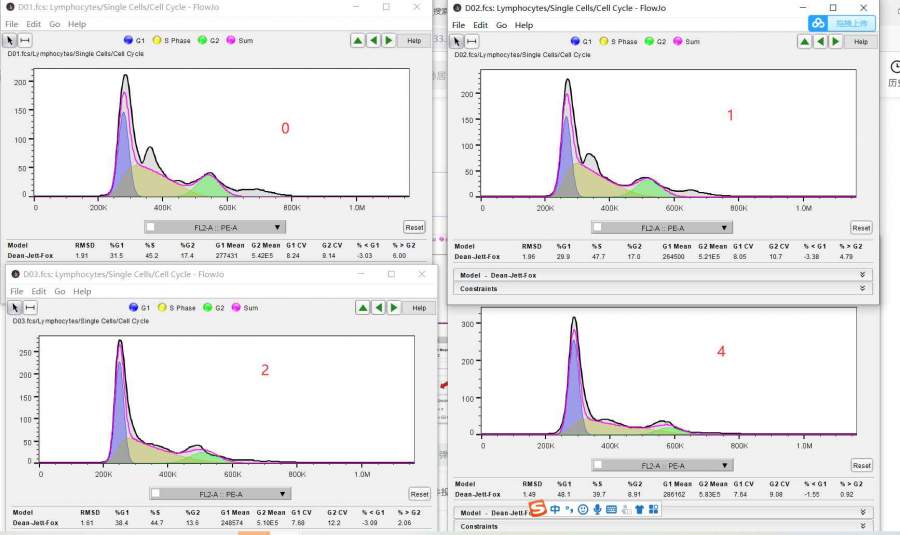Open the Sogou emoji smiley panel

(x=583, y=510)
